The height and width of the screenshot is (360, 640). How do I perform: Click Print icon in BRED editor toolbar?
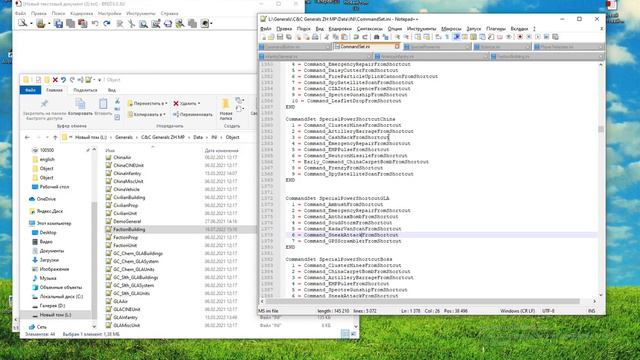click(168, 24)
